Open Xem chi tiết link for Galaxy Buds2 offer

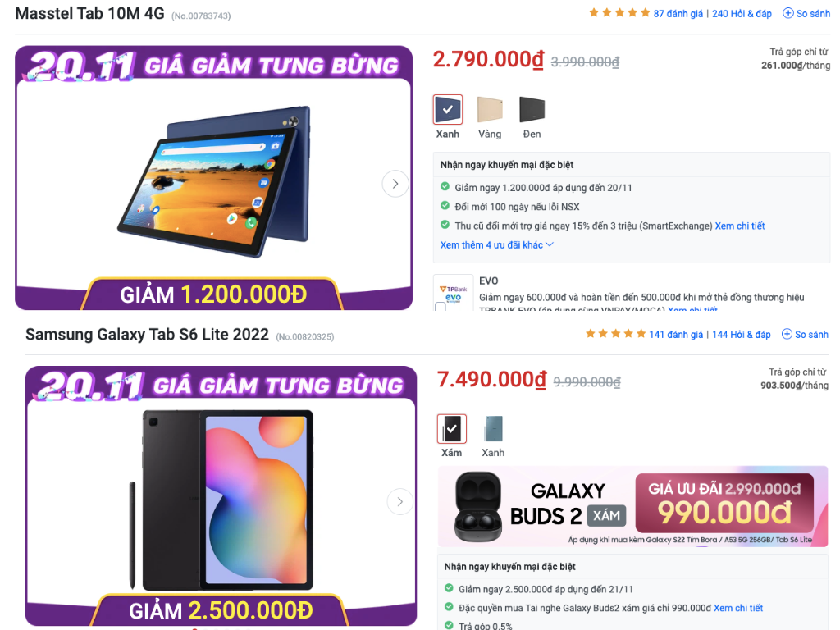[x=738, y=608]
